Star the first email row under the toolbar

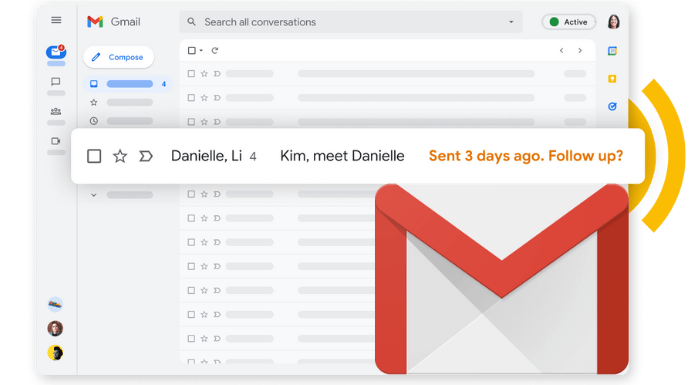(204, 74)
